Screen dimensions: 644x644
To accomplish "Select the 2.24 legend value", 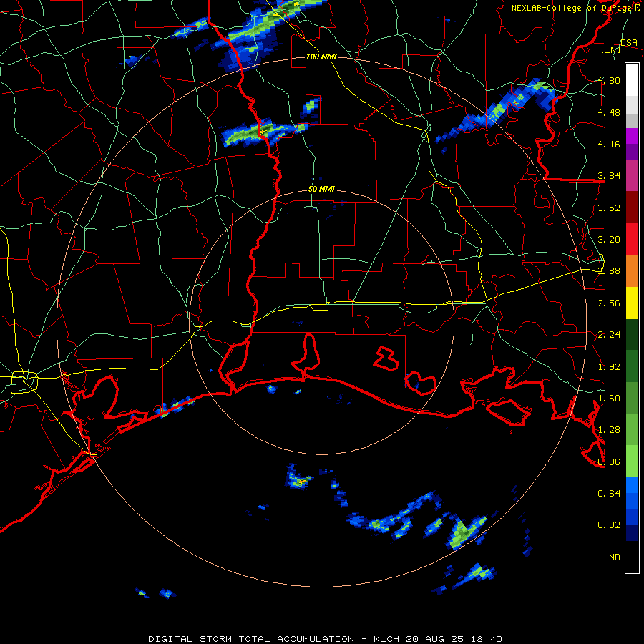I will (x=609, y=335).
